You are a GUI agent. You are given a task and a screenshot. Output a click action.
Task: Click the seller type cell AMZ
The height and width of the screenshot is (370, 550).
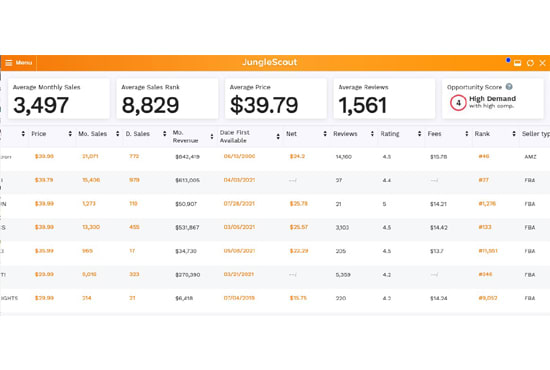[x=530, y=156]
